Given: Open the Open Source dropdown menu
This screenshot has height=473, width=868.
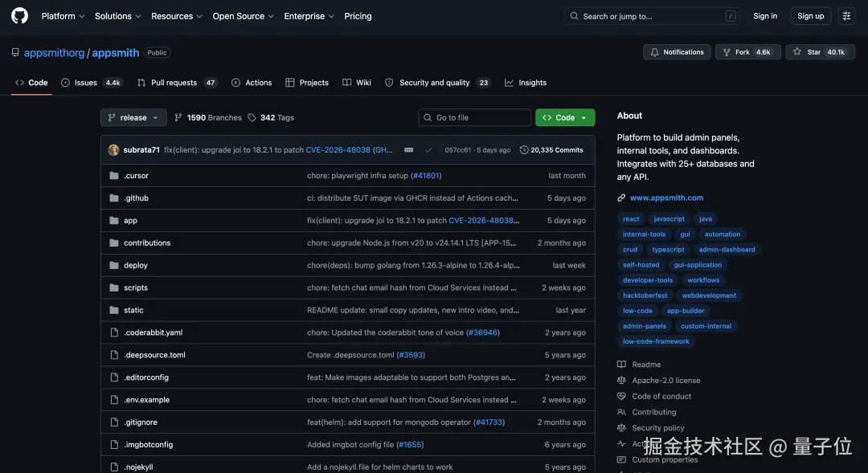Looking at the screenshot, I should [243, 16].
